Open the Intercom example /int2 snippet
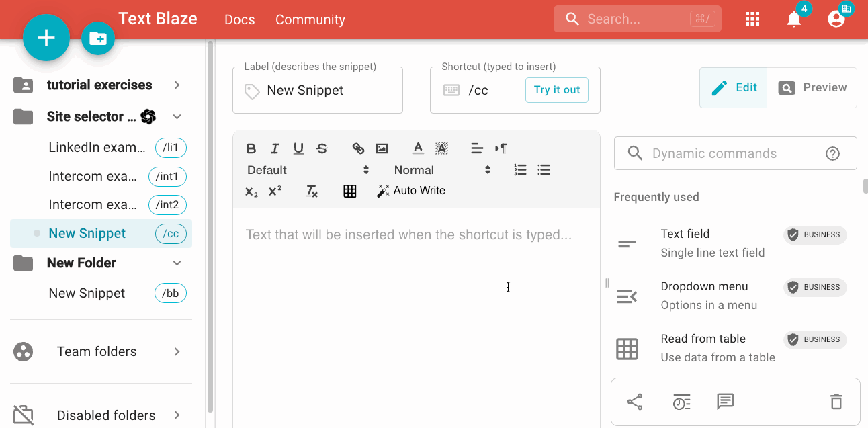 point(101,205)
